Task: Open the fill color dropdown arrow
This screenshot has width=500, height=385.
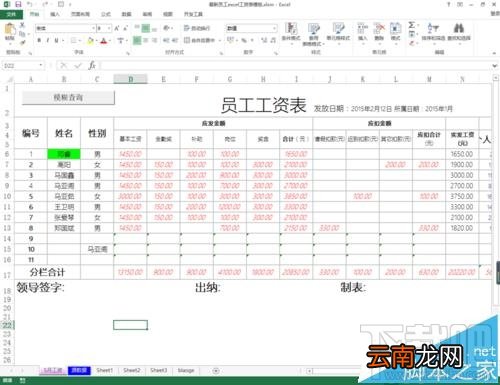Action: pyautogui.click(x=96, y=41)
